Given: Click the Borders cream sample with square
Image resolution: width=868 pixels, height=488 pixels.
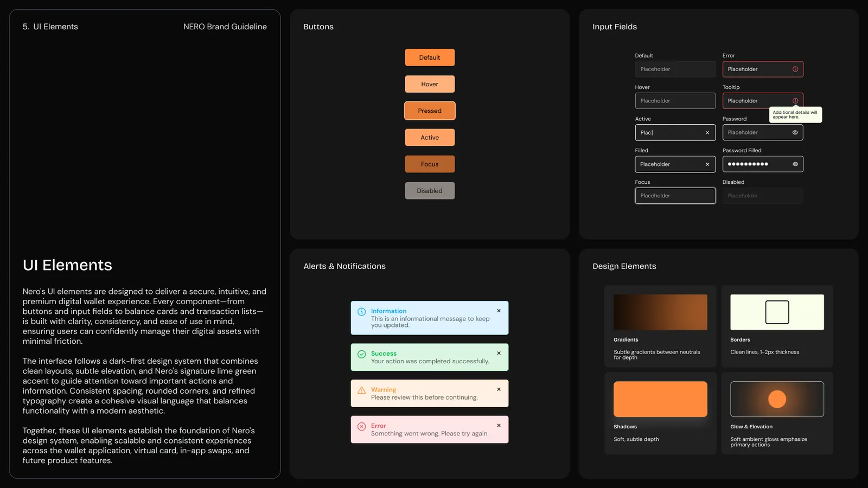Looking at the screenshot, I should (777, 312).
